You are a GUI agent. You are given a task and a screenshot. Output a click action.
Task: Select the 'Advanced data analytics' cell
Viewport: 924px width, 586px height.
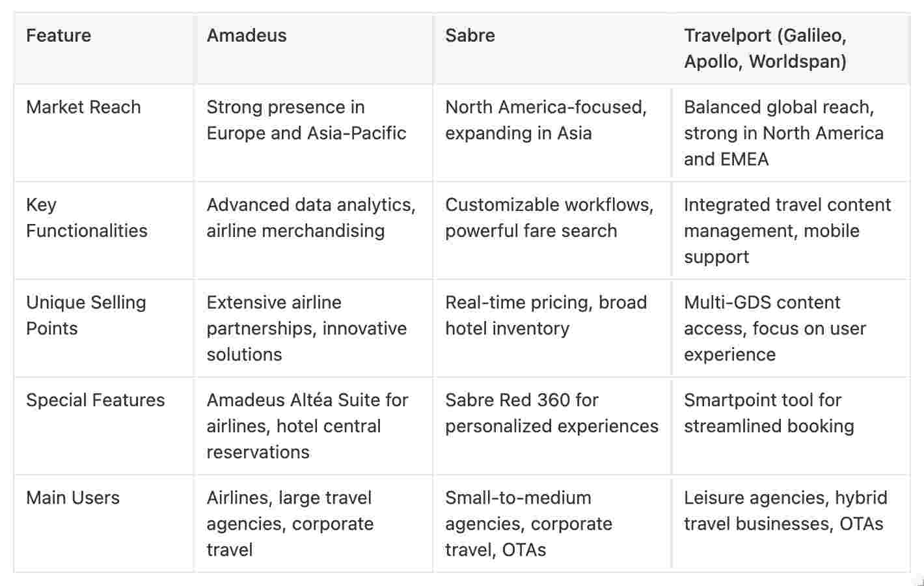coord(311,217)
